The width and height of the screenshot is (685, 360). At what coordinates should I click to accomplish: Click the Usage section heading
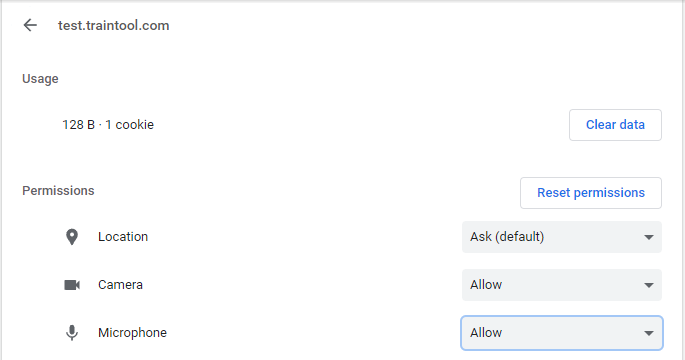(x=40, y=79)
